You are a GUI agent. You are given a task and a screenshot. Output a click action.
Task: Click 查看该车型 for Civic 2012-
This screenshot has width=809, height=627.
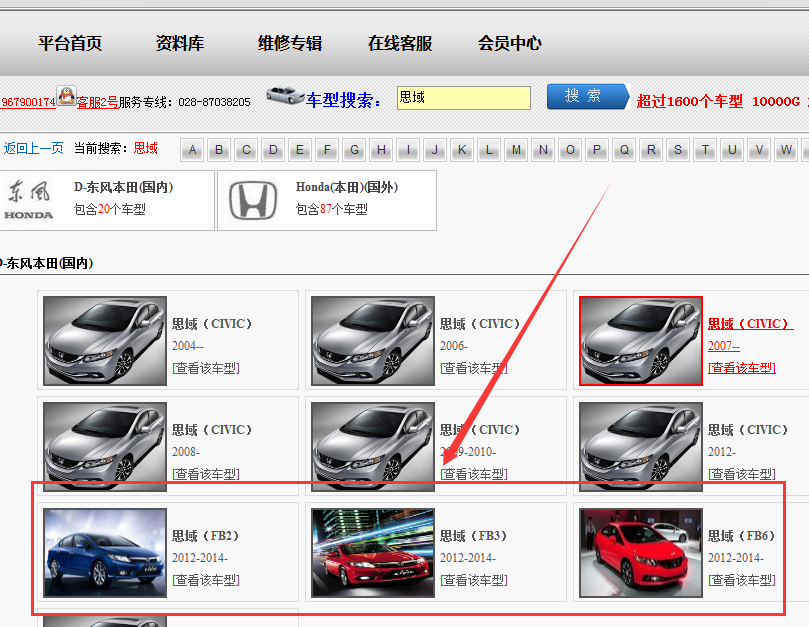point(742,474)
